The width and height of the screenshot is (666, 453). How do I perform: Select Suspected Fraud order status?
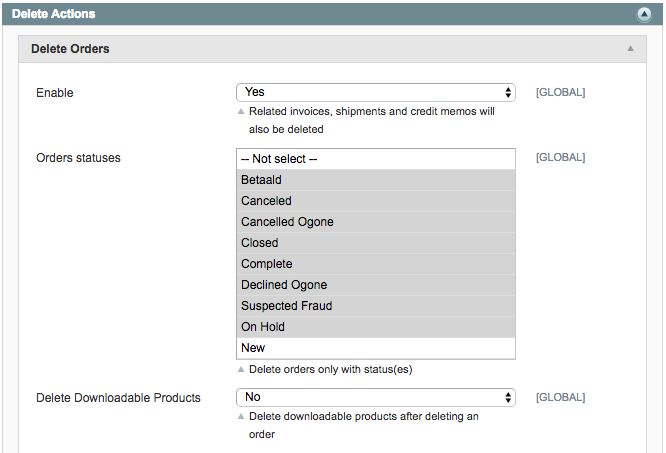click(376, 306)
